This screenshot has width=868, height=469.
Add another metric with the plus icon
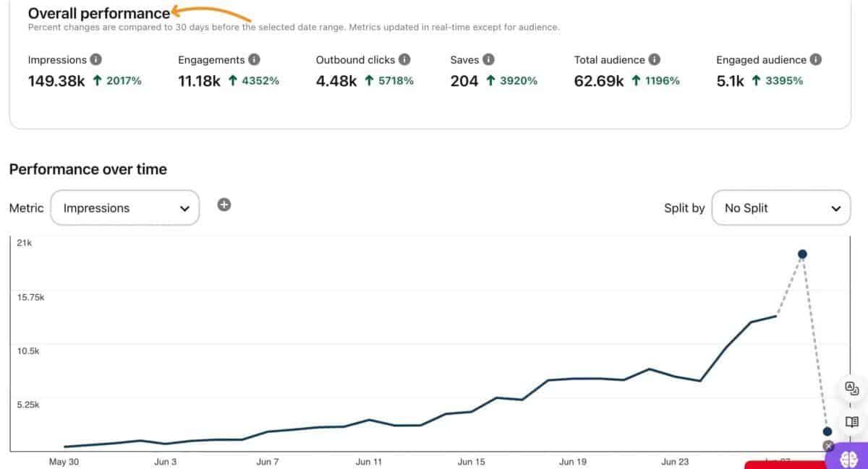pos(224,205)
